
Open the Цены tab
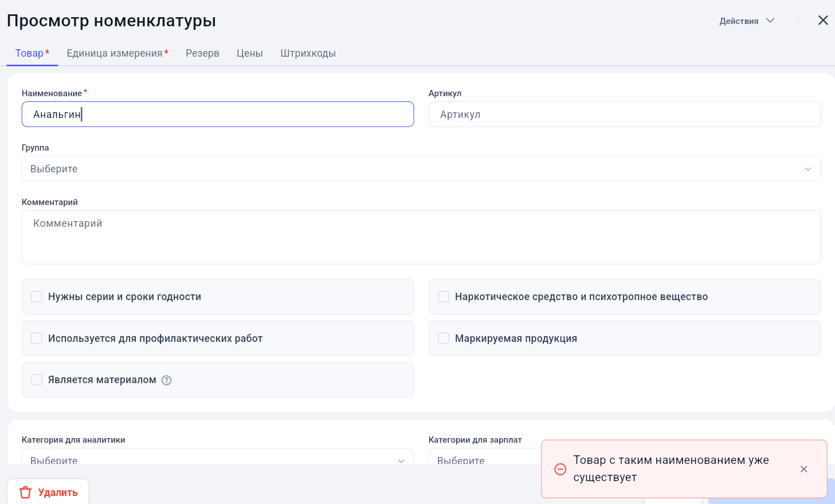coord(250,53)
